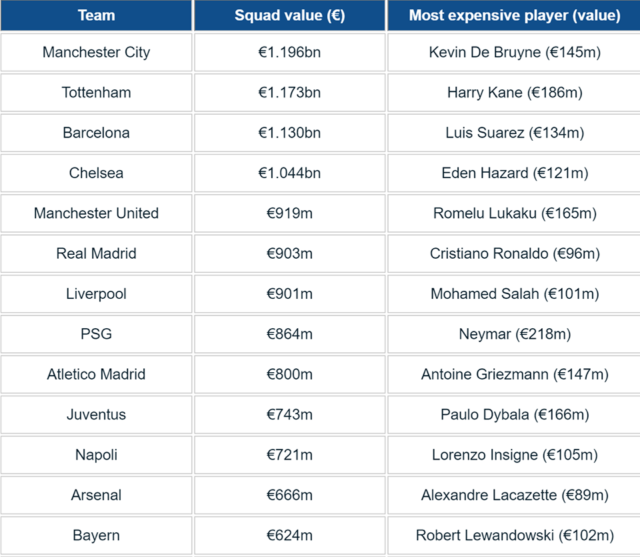Select the Liverpool team cell
The width and height of the screenshot is (640, 557).
click(x=96, y=294)
